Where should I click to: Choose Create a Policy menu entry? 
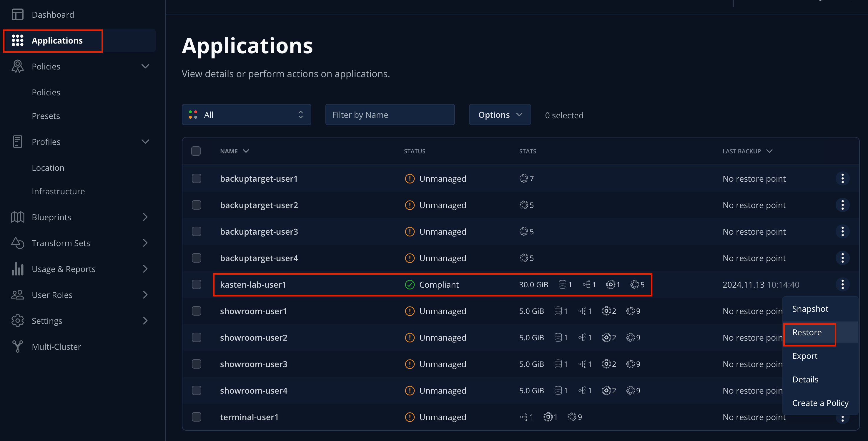click(820, 403)
